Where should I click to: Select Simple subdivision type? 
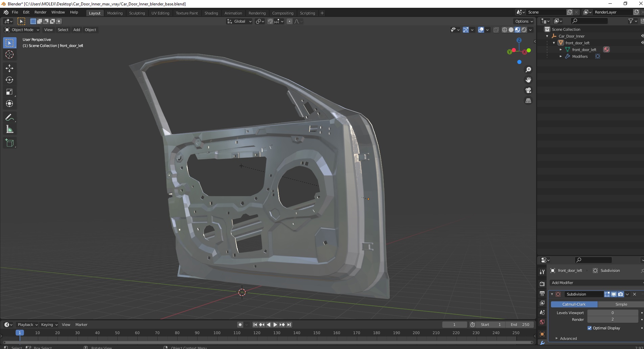point(621,304)
